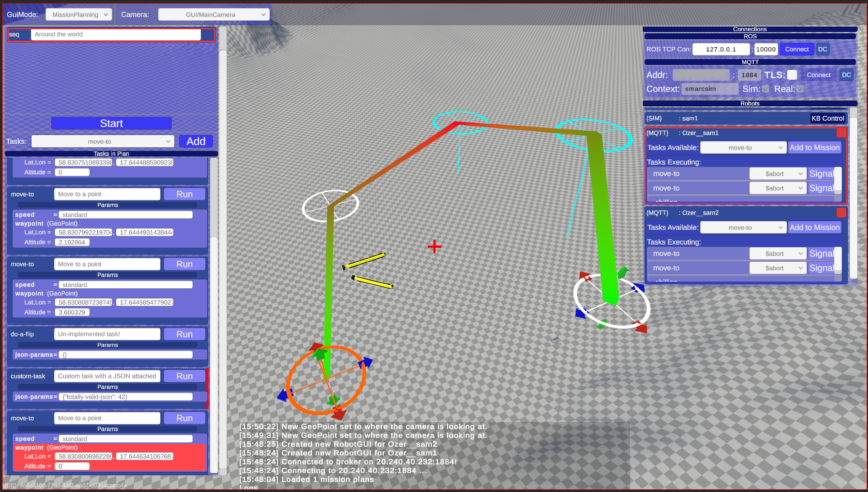Select the custom-task entry in plan

(x=28, y=376)
